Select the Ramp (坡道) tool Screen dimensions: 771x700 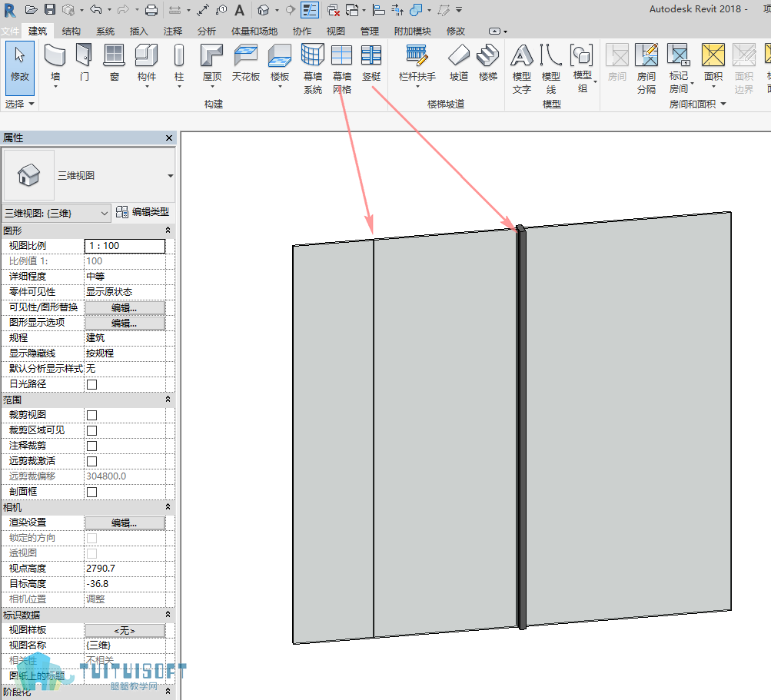[459, 62]
